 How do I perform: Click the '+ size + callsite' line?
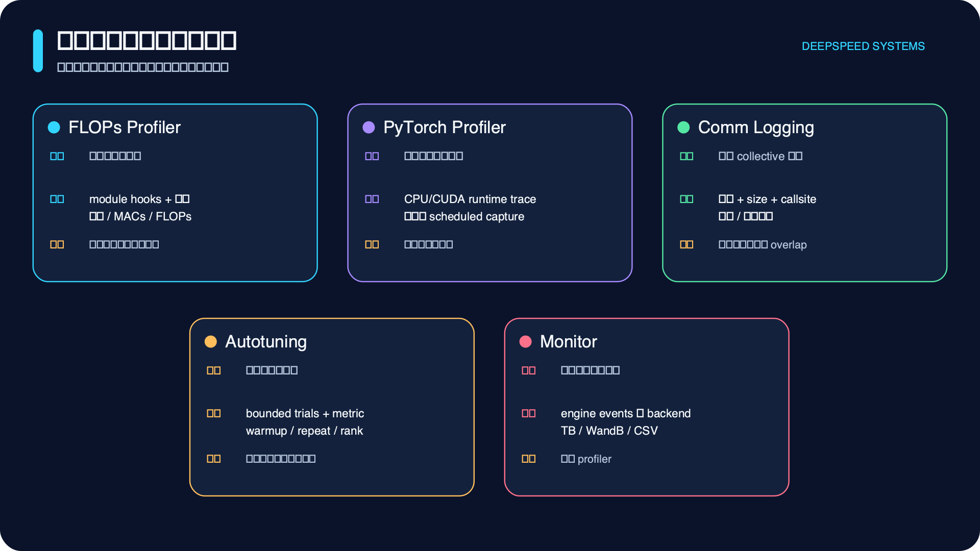click(767, 199)
